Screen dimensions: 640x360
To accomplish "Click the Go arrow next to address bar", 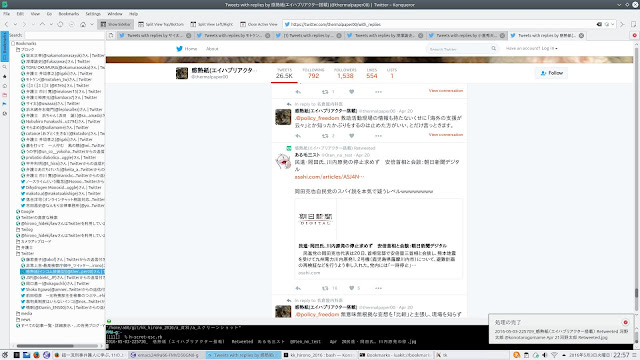I will pos(622,24).
